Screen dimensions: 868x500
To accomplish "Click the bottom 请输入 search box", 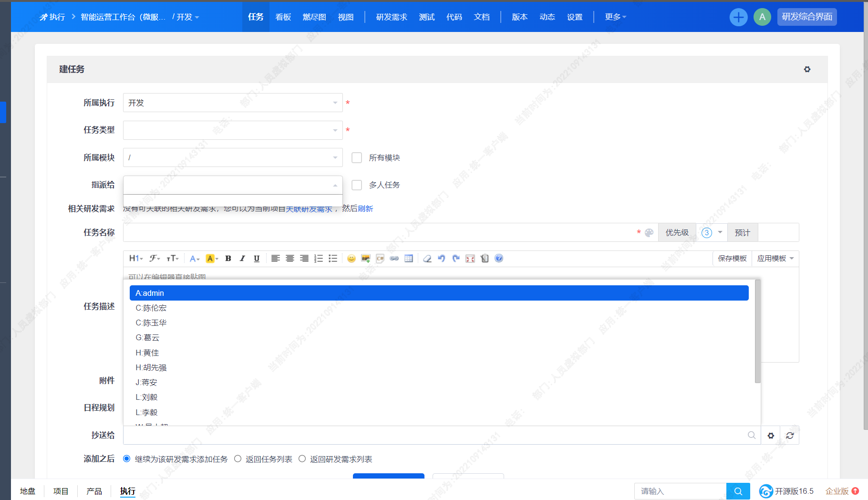I will 680,491.
